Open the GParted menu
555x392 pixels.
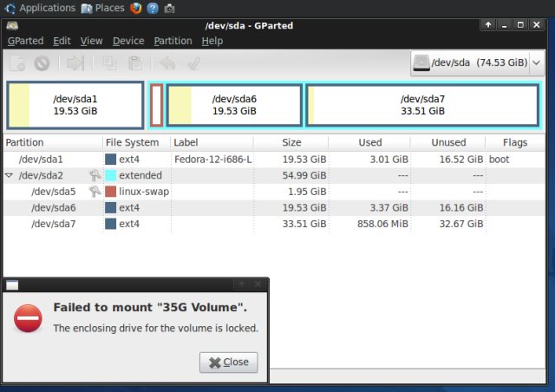click(25, 41)
